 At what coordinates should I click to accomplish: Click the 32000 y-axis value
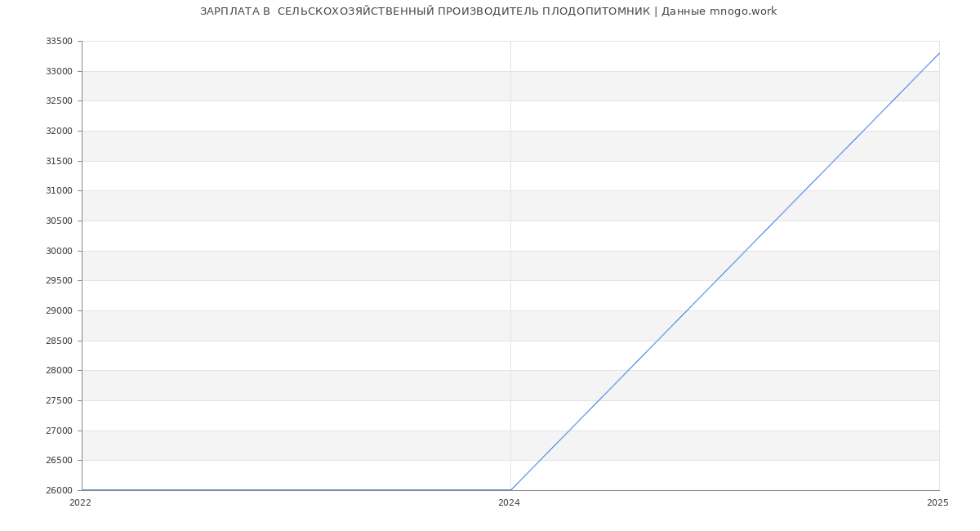pos(59,131)
